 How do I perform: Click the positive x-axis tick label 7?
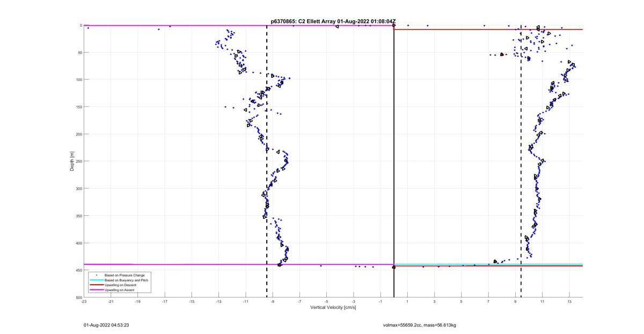pos(488,302)
